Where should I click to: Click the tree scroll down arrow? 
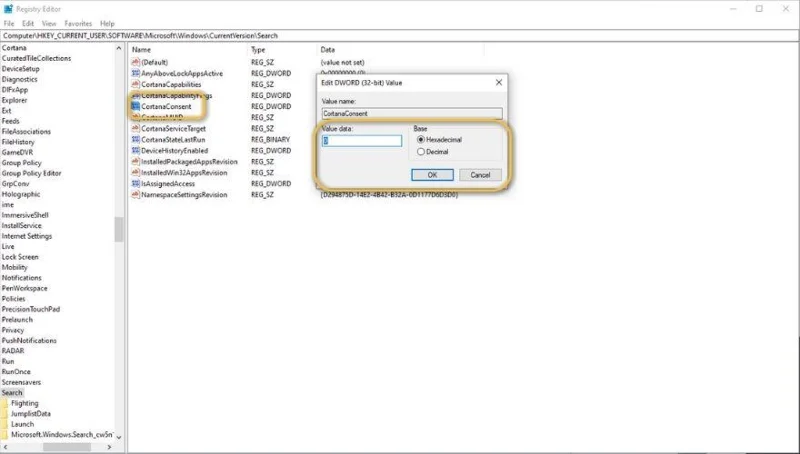[x=119, y=437]
